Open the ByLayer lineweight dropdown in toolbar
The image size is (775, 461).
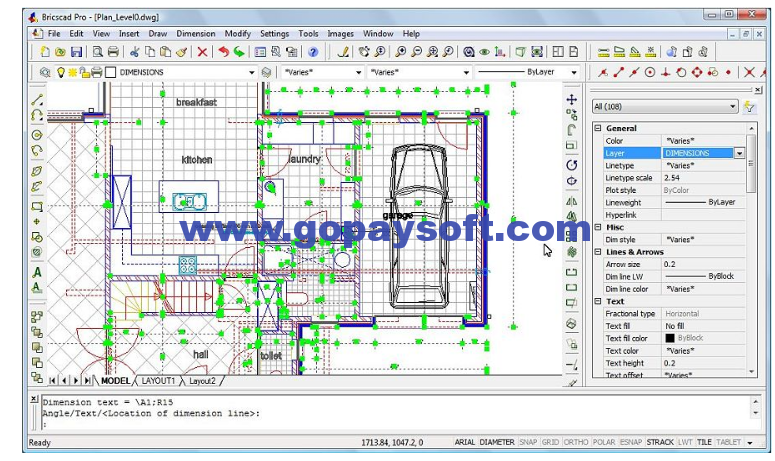point(573,73)
